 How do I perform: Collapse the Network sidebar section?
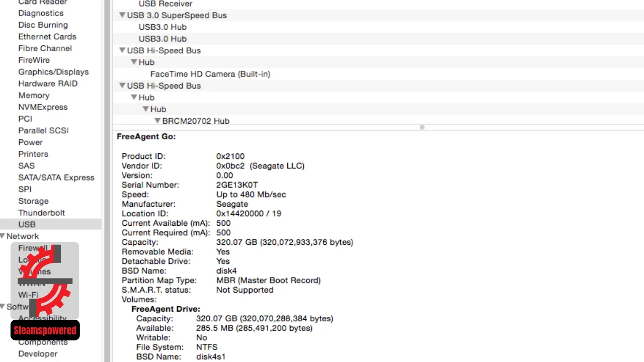[3, 236]
